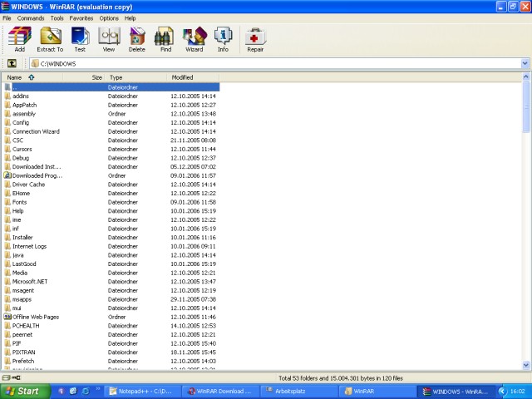Launch the Wizard tool

[x=195, y=39]
